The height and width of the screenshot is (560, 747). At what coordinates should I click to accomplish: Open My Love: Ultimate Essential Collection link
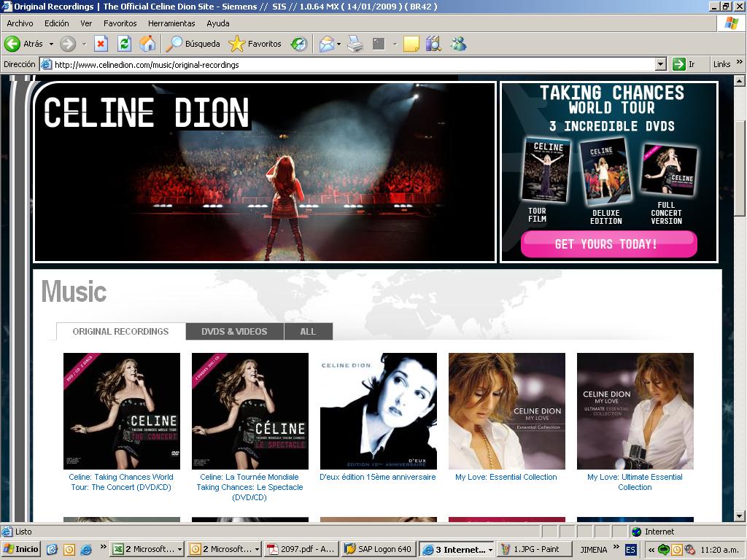[x=635, y=482]
